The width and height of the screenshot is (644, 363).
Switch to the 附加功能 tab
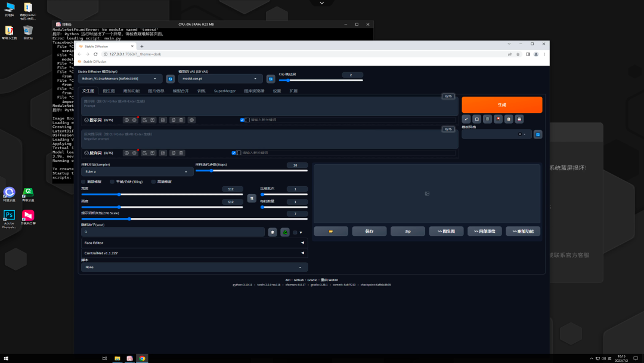tap(131, 91)
